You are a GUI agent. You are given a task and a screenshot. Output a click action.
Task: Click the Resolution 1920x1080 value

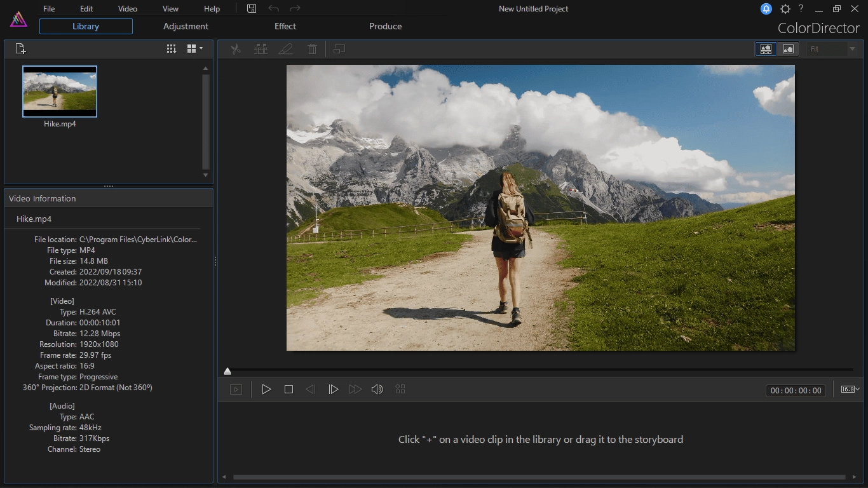(99, 344)
